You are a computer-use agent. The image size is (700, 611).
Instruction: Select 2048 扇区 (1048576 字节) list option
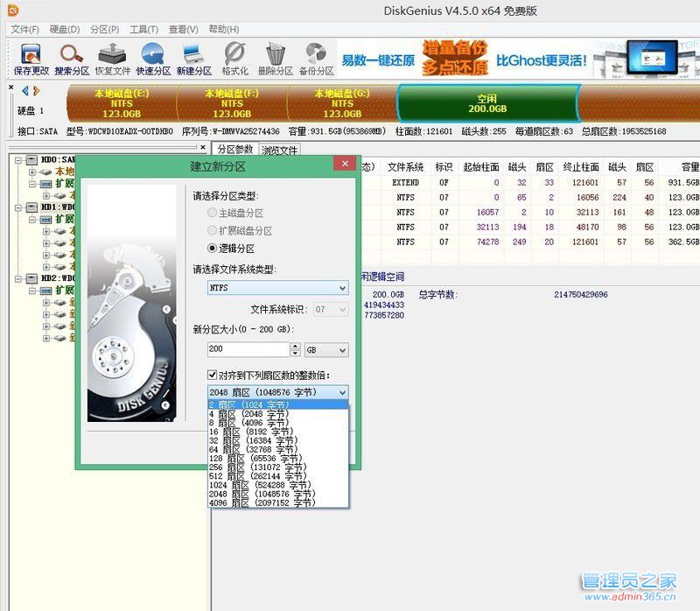(x=277, y=494)
